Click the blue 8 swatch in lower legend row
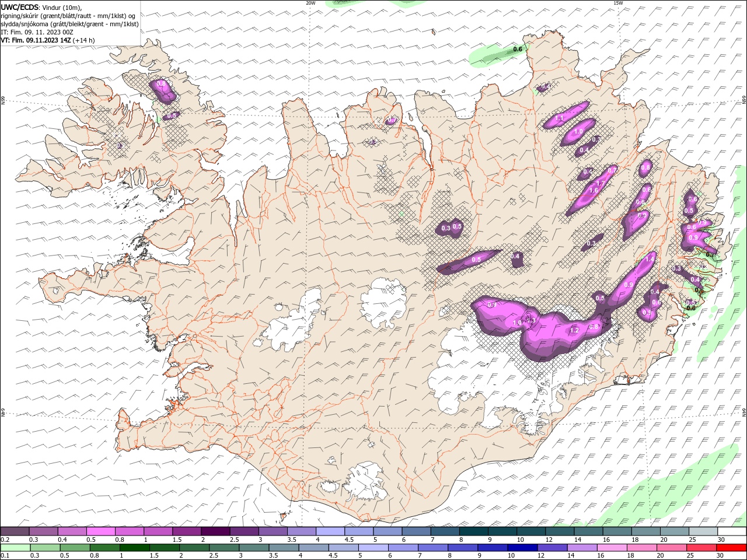Screen dimensions: 747x560 [x=462, y=548]
